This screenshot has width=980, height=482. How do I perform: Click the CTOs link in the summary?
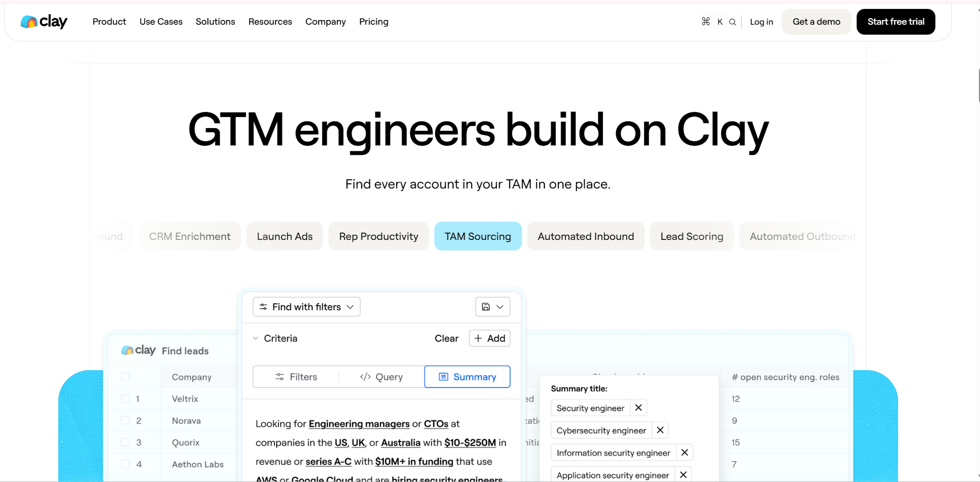click(436, 424)
